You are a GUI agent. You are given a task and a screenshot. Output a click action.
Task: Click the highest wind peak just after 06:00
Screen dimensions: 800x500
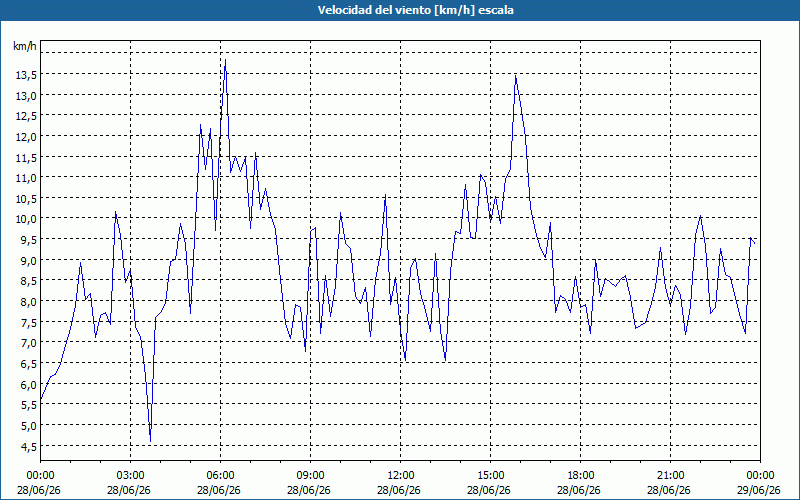coord(226,60)
